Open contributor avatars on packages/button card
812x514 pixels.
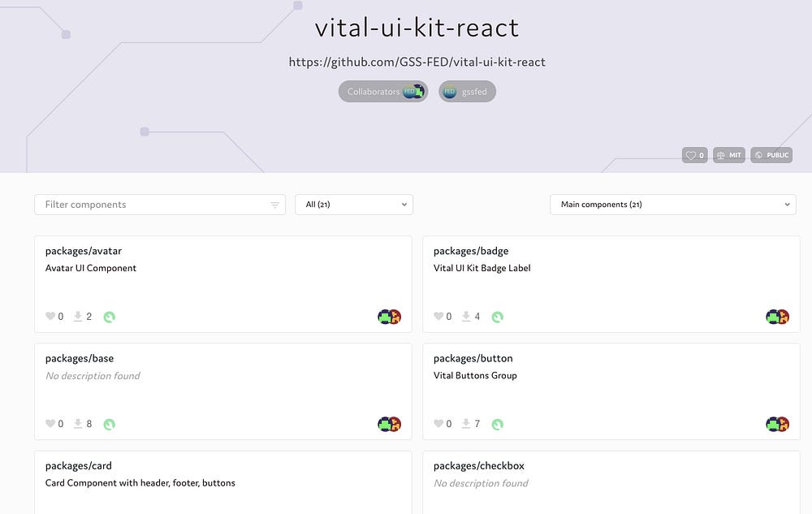(778, 425)
